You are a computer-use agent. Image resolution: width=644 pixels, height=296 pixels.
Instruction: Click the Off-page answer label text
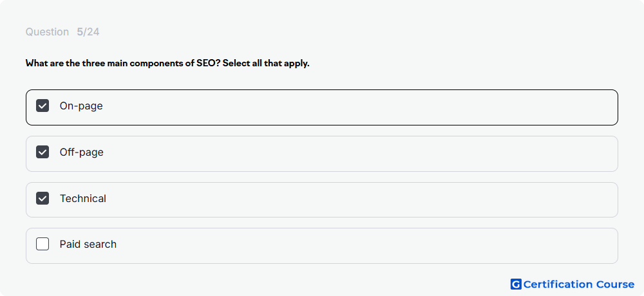(x=81, y=153)
